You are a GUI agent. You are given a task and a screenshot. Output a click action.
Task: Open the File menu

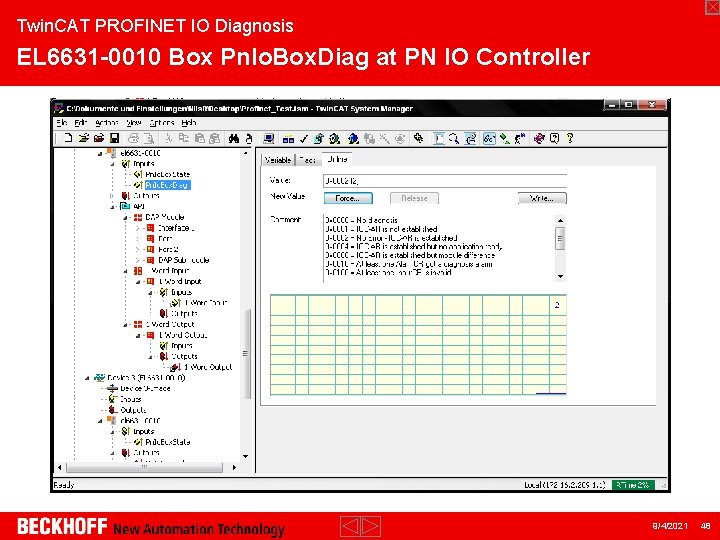(62, 123)
